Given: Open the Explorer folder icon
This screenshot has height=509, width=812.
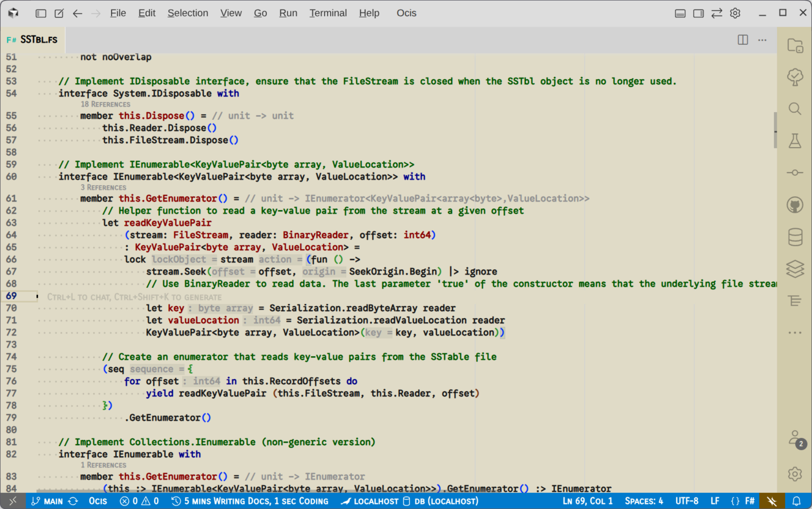Looking at the screenshot, I should (x=795, y=45).
